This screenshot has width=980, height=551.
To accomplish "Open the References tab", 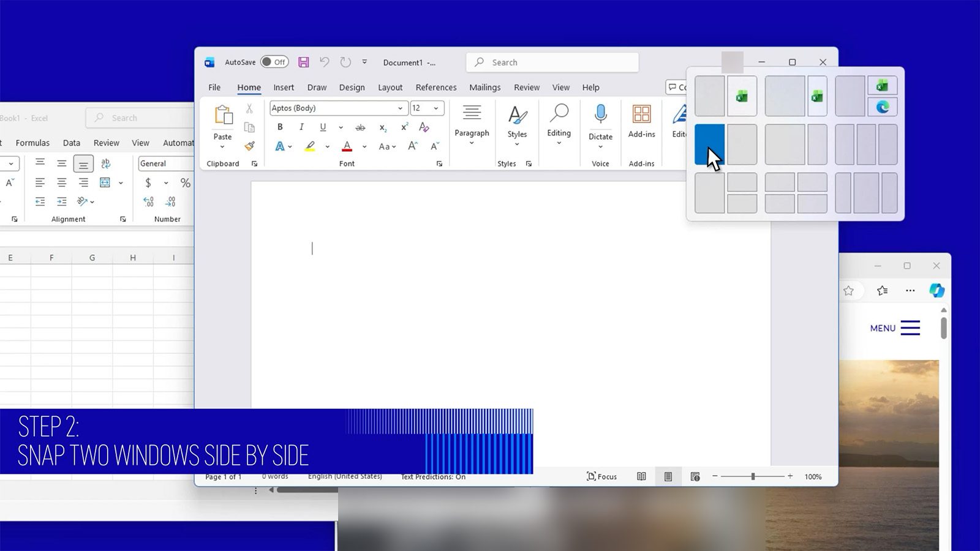I will coord(436,88).
